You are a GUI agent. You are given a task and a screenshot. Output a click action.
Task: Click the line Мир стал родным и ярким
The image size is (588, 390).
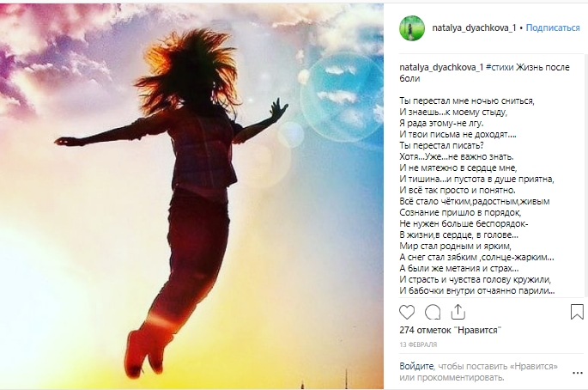[455, 247]
